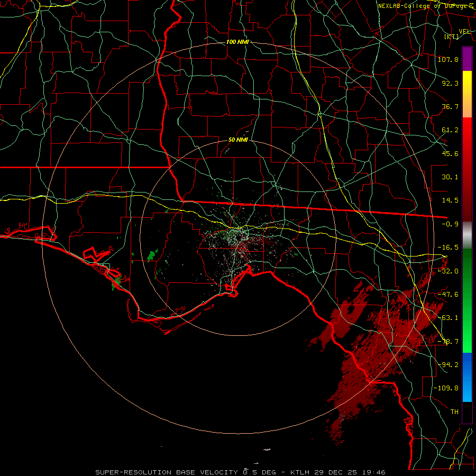Image resolution: width=476 pixels, height=476 pixels.
Task: Click the purple segment of the color bar
Action: pos(467,59)
